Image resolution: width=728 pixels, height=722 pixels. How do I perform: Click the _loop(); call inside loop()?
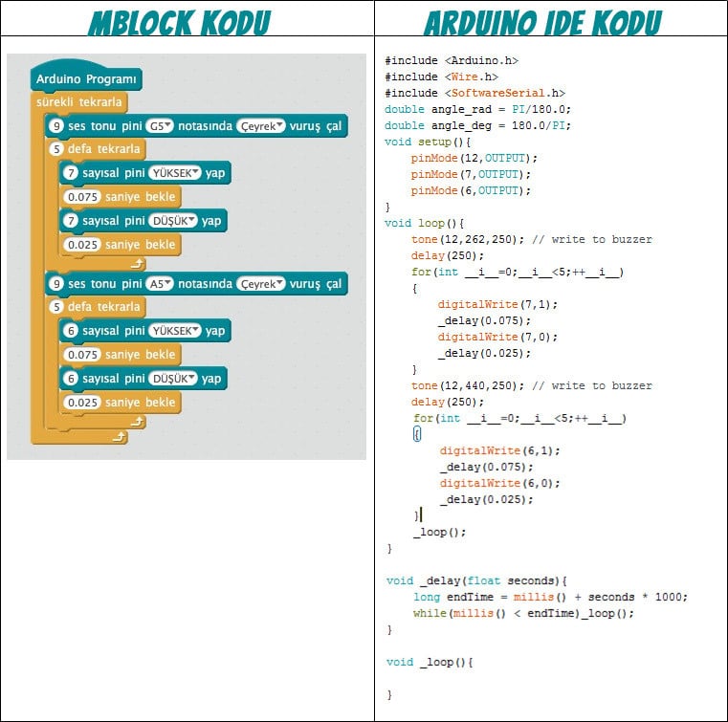tap(440, 533)
